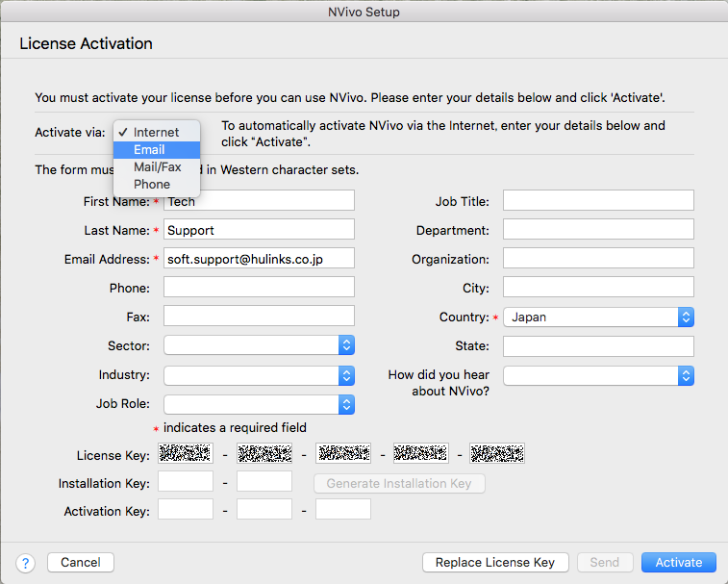Click the Email Address field
Screen dimensions: 728x584
259,258
